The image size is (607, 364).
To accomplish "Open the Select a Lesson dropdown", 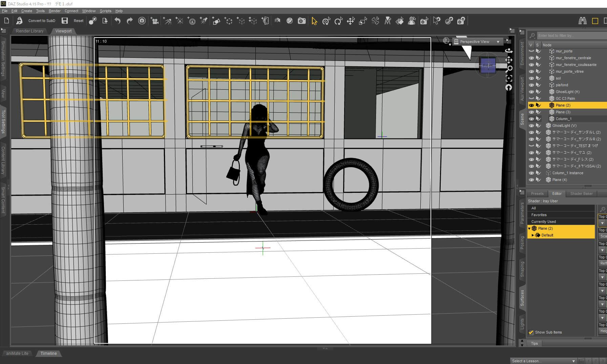I will 543,361.
